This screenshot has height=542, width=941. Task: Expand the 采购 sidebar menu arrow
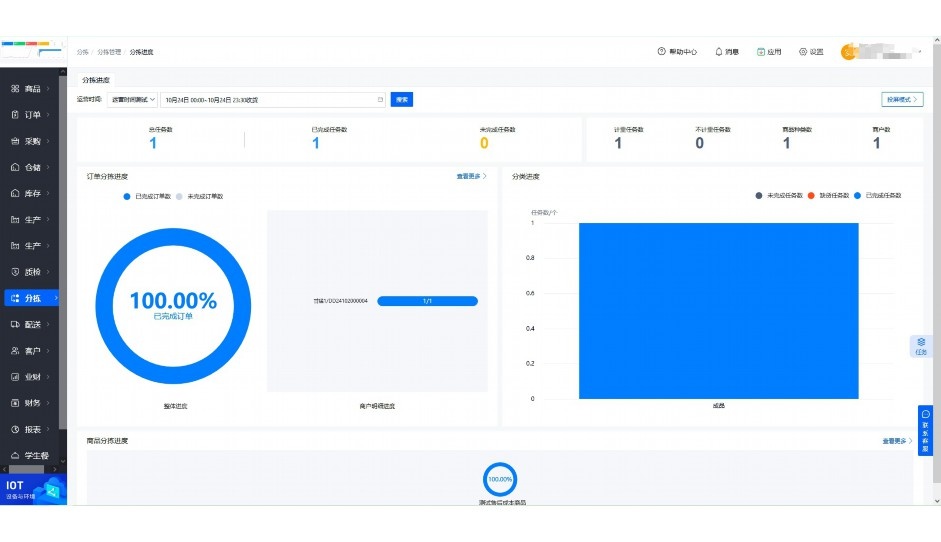[57, 141]
